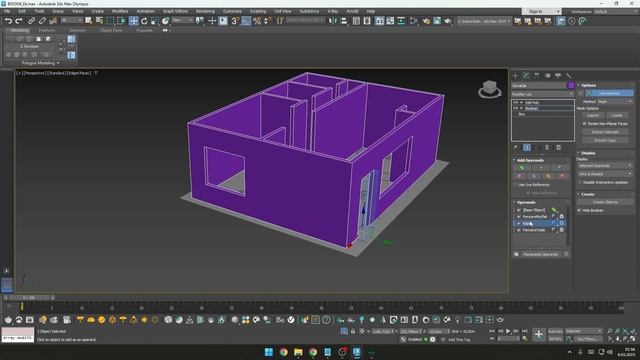Open the Display tab in command panel

558,76
